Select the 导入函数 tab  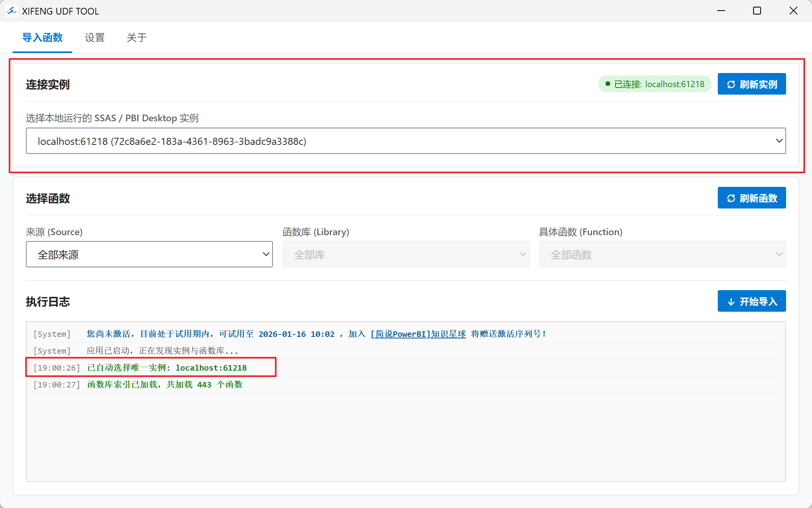[42, 38]
